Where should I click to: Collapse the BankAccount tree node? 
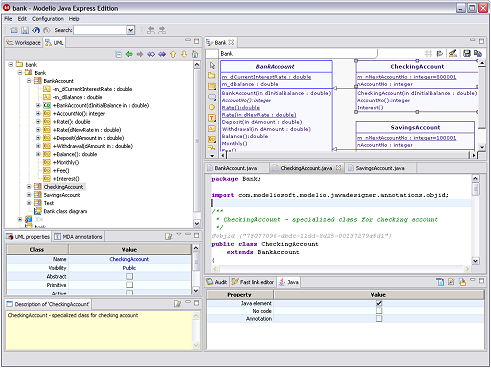pyautogui.click(x=29, y=81)
